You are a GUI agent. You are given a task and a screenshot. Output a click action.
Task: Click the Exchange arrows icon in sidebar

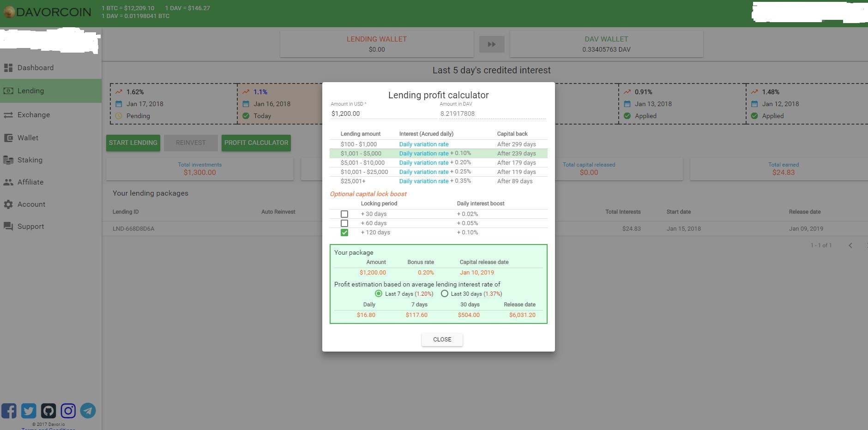pos(8,115)
